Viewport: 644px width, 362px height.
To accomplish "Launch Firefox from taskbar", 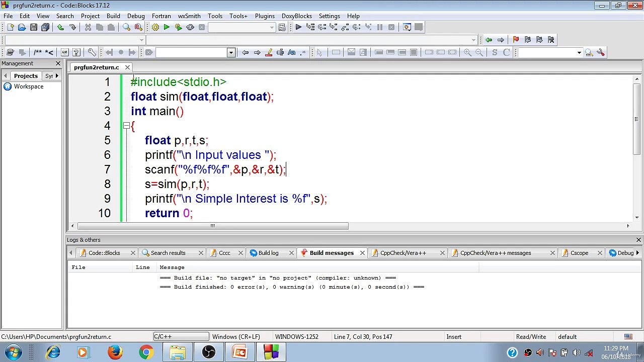I will pyautogui.click(x=115, y=352).
